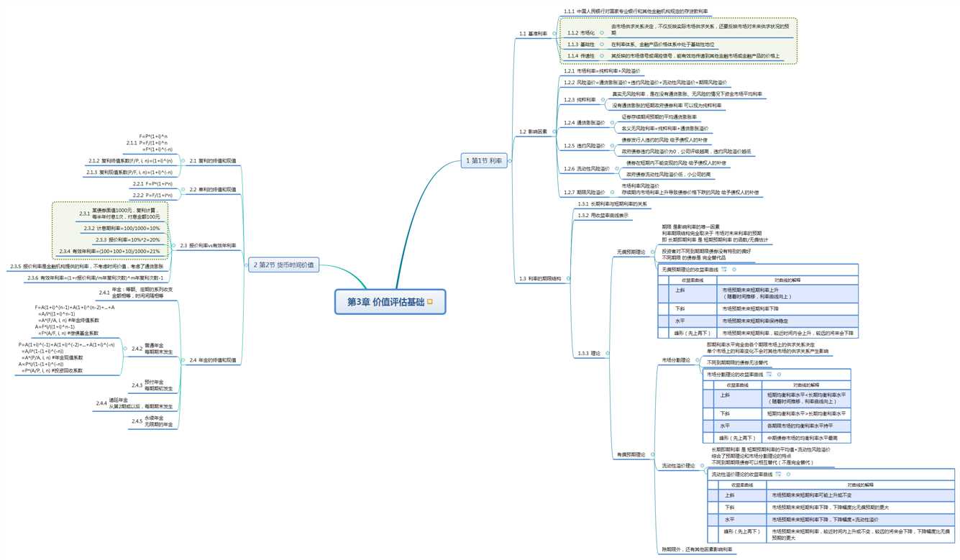960x560 pixels.
Task: Collapse the 2.1 复利的终值和现值 branch
Action: [182, 160]
